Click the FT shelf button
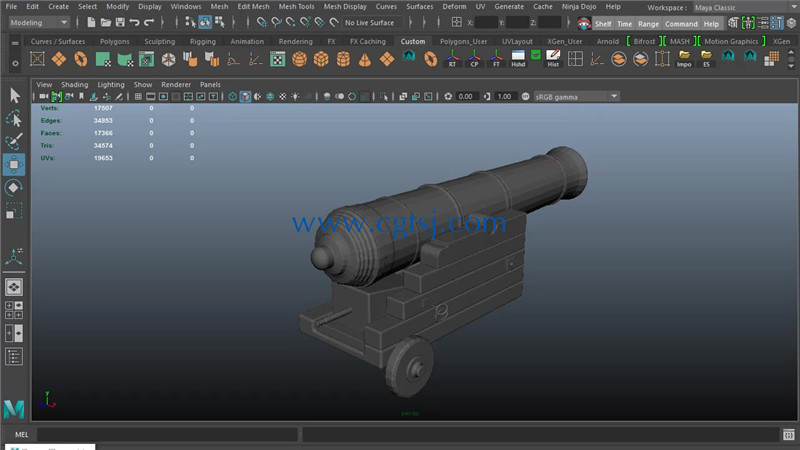Screen dimensions: 800x450 [x=496, y=59]
